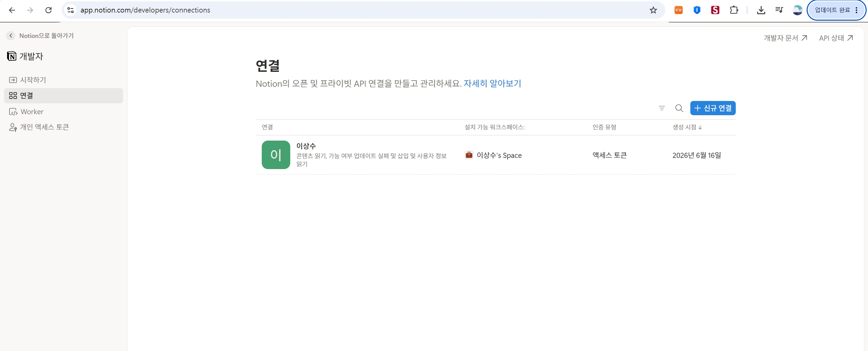Return via Notion으로 돌아가기 chevron
This screenshot has width=868, height=351.
11,36
